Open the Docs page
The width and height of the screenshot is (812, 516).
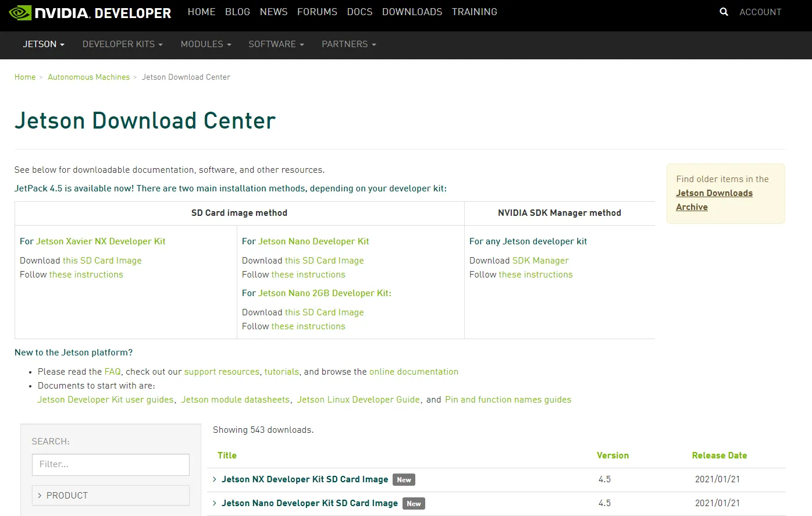point(359,12)
